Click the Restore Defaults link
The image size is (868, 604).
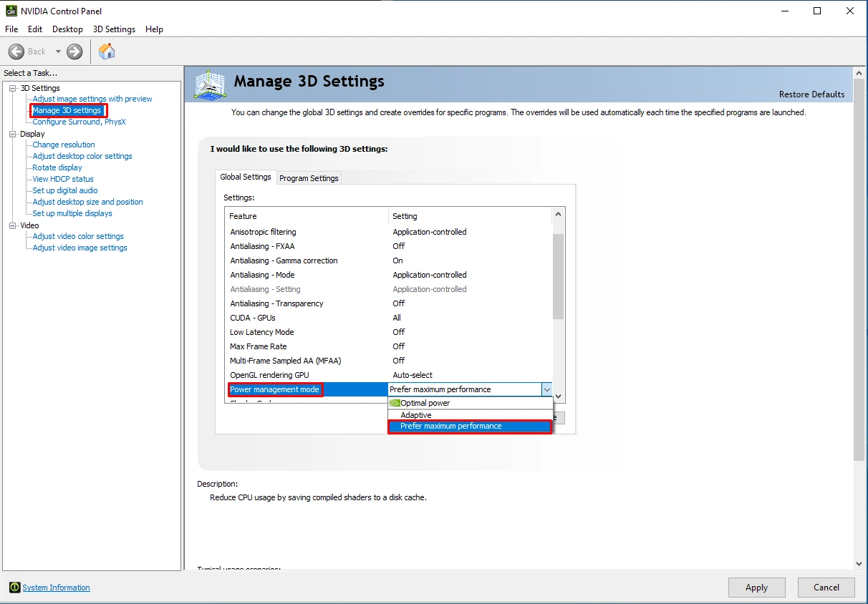pyautogui.click(x=812, y=94)
